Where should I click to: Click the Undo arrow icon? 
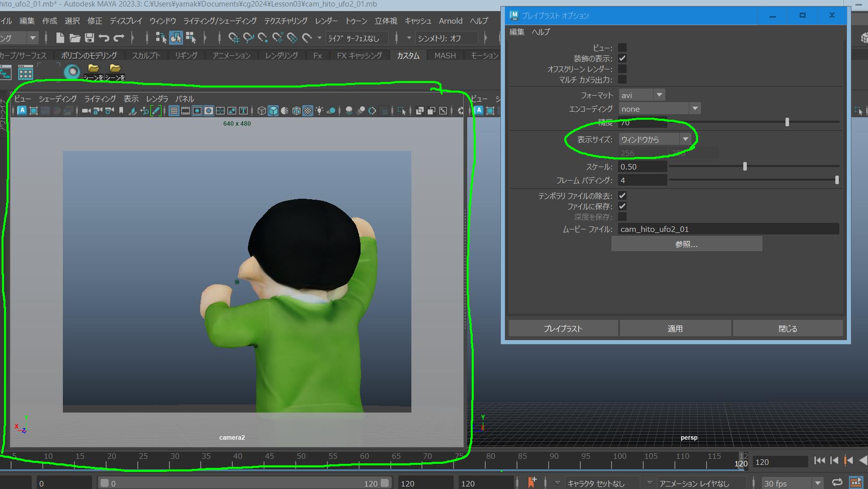pyautogui.click(x=104, y=38)
